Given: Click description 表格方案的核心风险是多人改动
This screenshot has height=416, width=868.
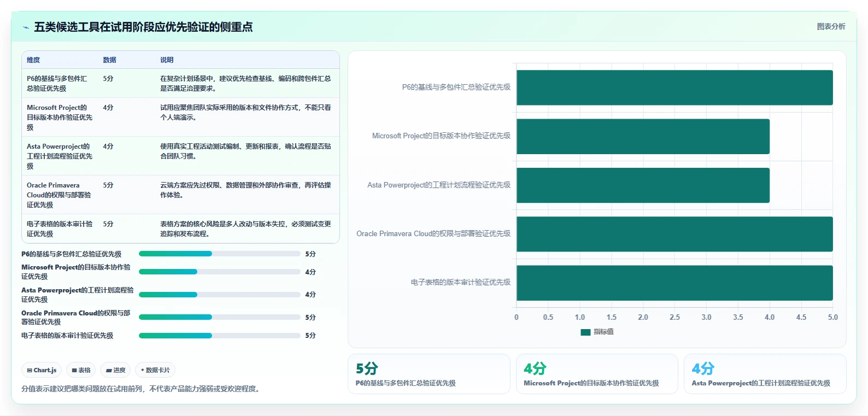Looking at the screenshot, I should pos(245,229).
